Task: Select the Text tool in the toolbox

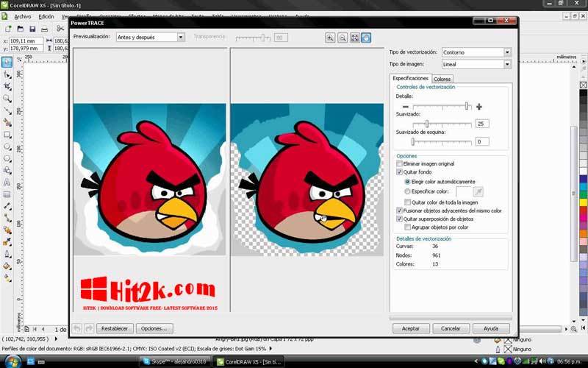Action: click(7, 182)
